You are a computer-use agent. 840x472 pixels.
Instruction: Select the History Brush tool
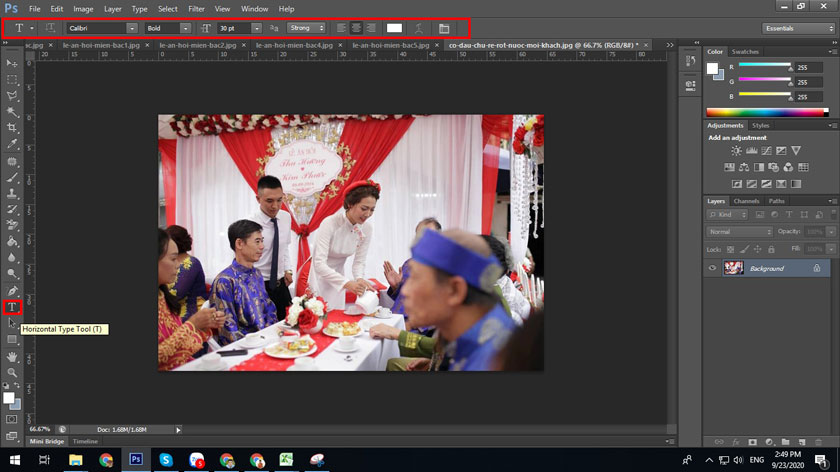pos(12,209)
